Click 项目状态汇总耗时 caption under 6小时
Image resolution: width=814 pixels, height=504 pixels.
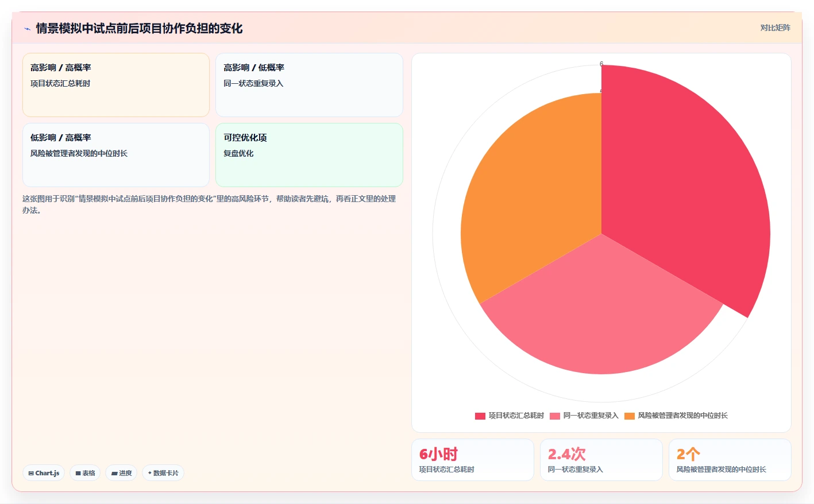[x=447, y=470]
